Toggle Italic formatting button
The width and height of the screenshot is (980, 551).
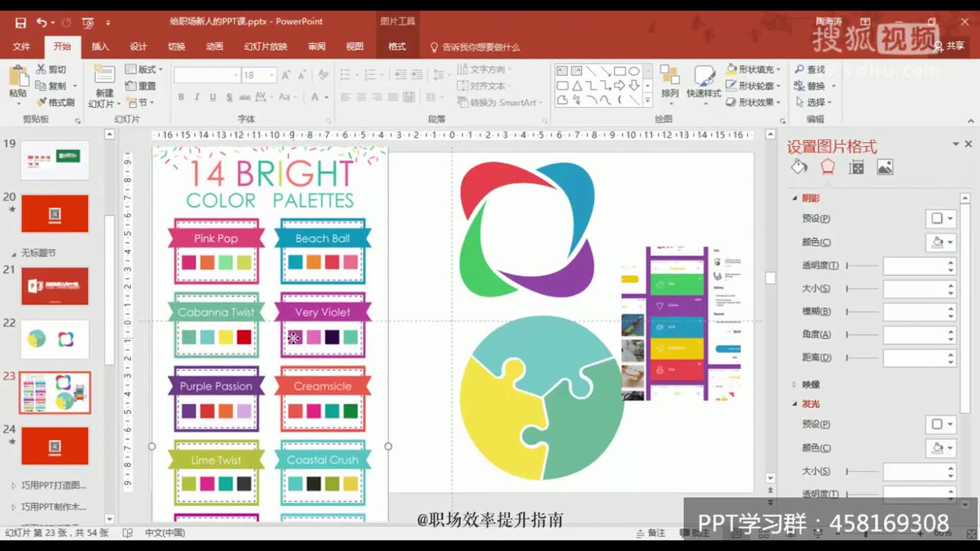click(x=197, y=97)
